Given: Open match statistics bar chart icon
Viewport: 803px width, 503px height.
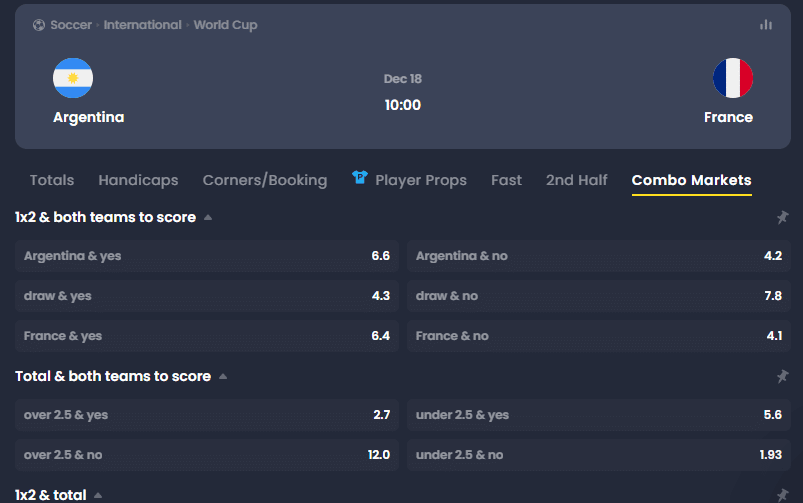Looking at the screenshot, I should (766, 25).
